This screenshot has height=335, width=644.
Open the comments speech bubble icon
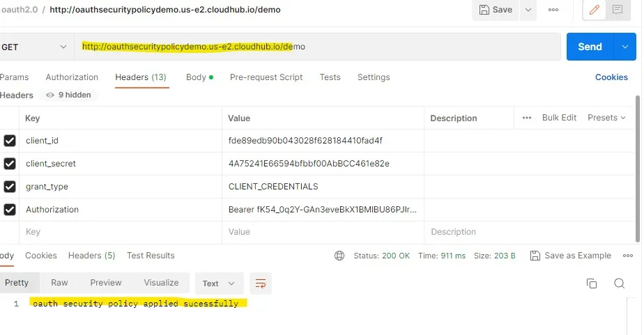(x=618, y=10)
